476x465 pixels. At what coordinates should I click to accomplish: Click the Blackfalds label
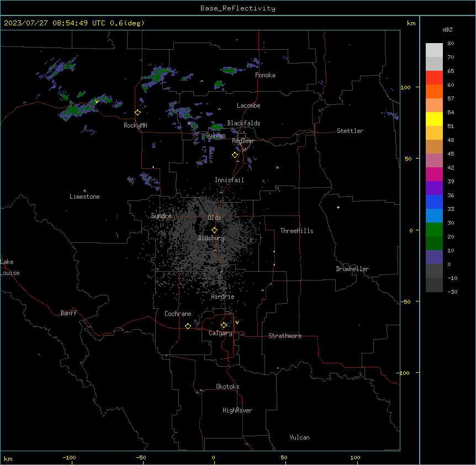(244, 123)
